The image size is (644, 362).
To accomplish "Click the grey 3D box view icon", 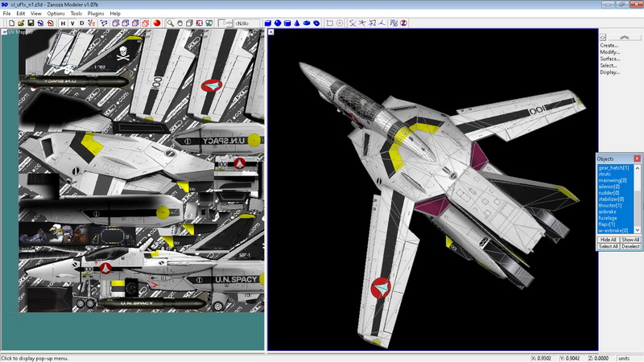I will (x=189, y=23).
